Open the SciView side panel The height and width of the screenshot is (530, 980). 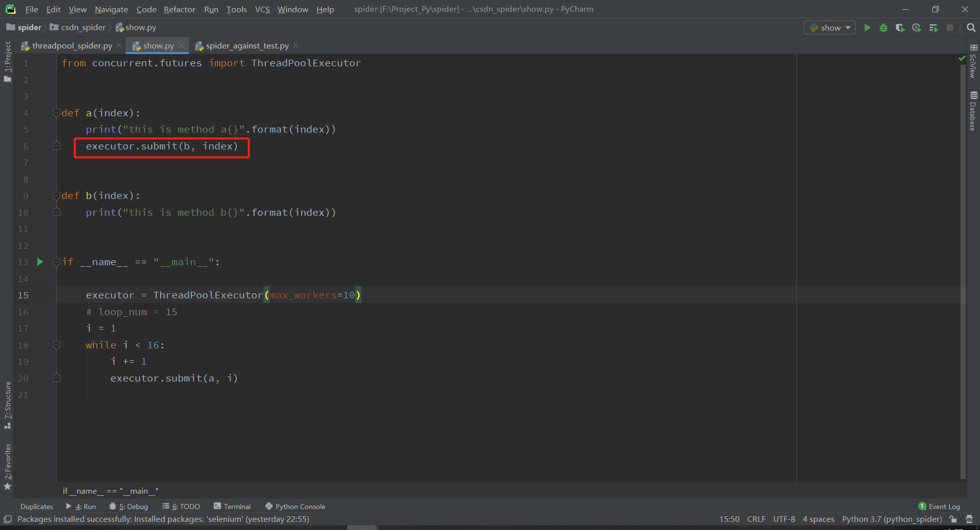coord(973,61)
